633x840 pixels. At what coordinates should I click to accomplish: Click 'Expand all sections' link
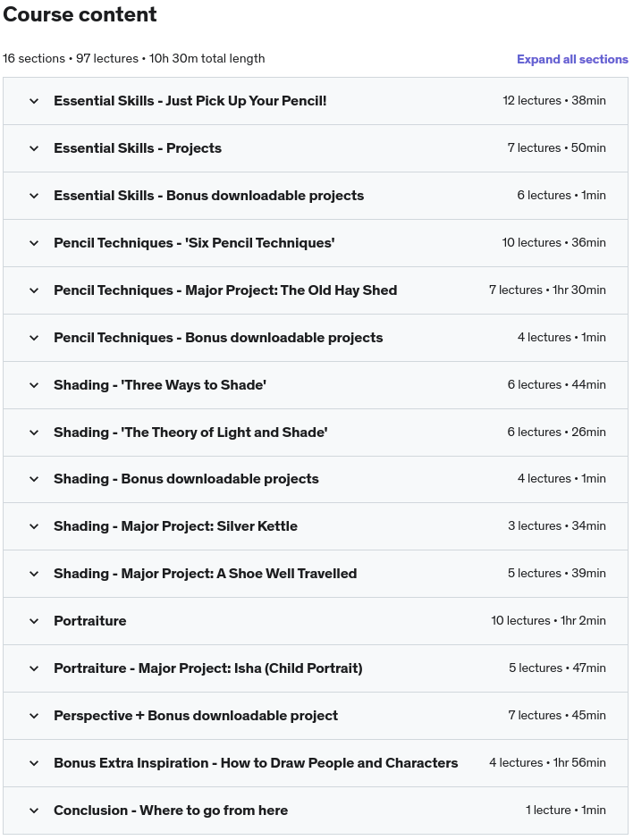tap(572, 59)
